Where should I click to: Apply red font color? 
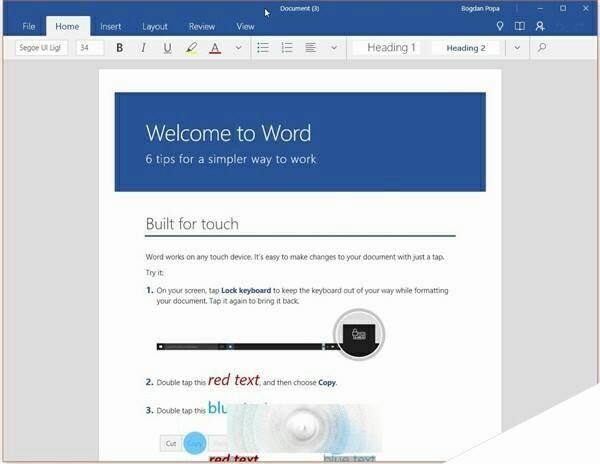coord(215,47)
